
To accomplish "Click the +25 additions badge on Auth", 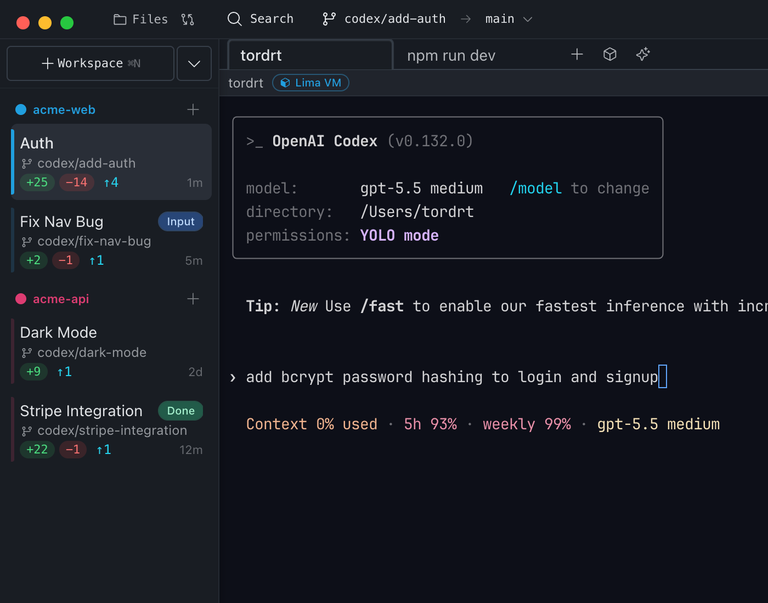I will (x=37, y=182).
